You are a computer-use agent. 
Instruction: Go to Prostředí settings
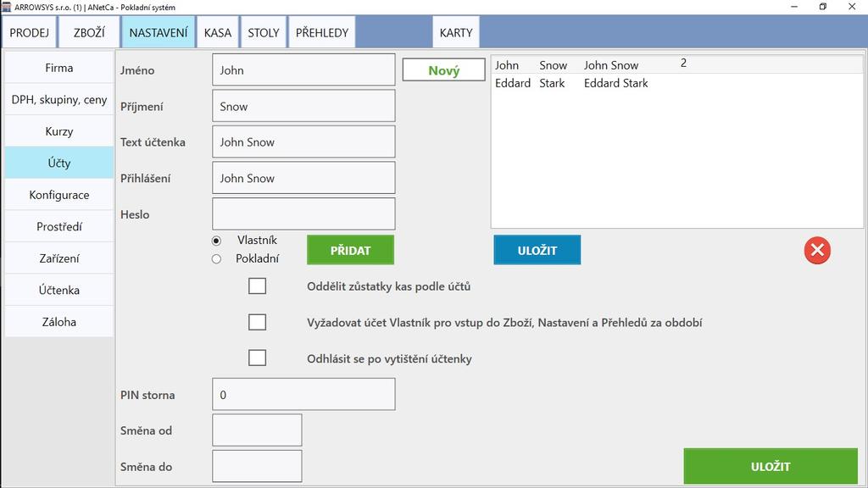tap(59, 226)
